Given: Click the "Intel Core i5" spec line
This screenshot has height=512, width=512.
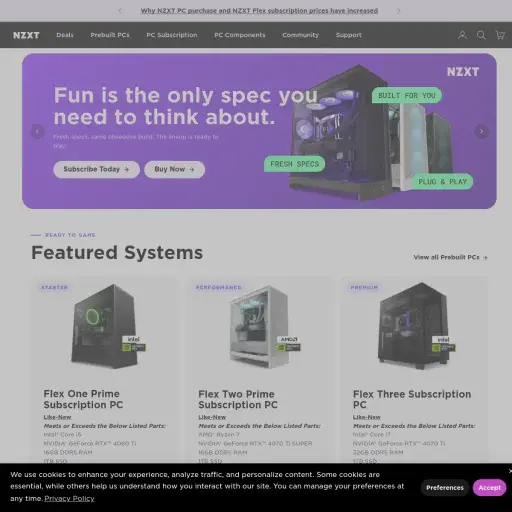Looking at the screenshot, I should click(x=63, y=435).
